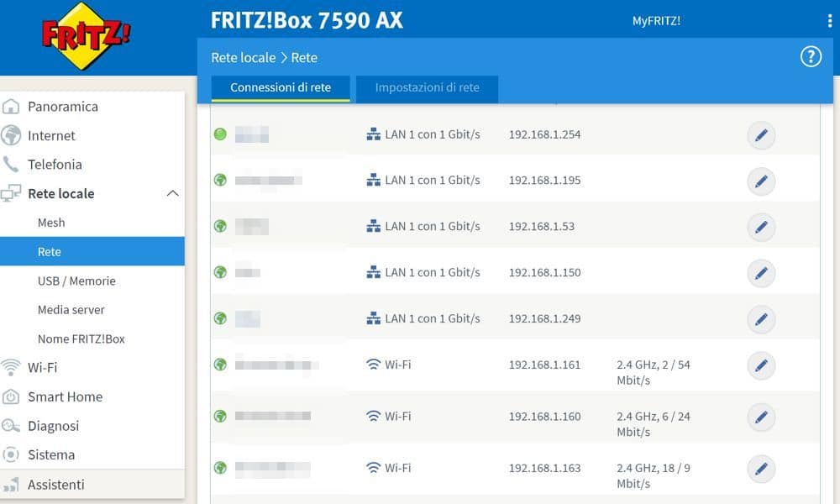840x504 pixels.
Task: Click the MyFRITZ! link
Action: tap(656, 21)
